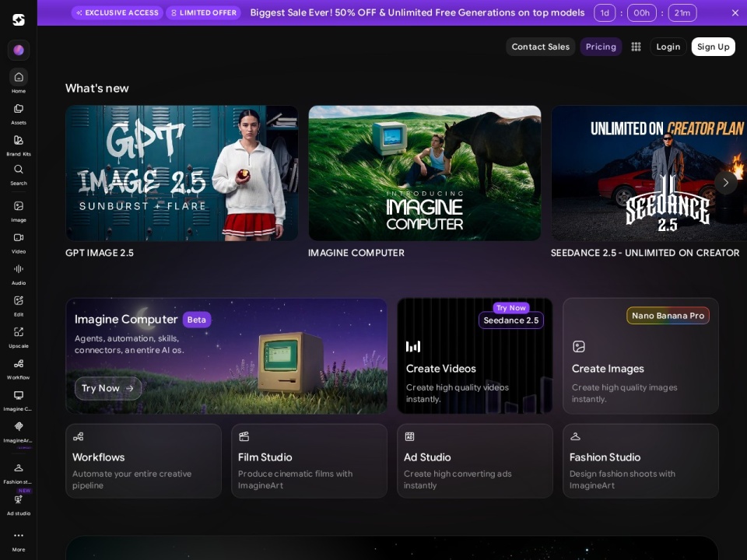
Task: Select the Image tool in sidebar
Action: [x=19, y=212]
